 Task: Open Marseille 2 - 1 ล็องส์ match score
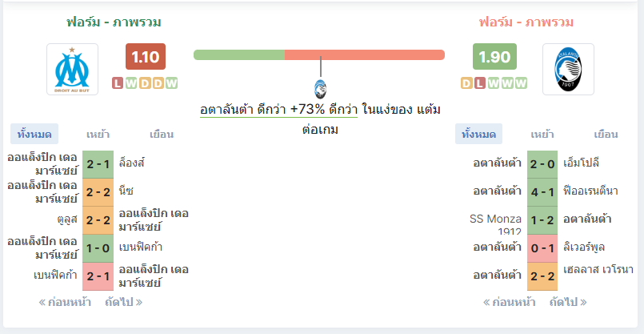(x=98, y=164)
